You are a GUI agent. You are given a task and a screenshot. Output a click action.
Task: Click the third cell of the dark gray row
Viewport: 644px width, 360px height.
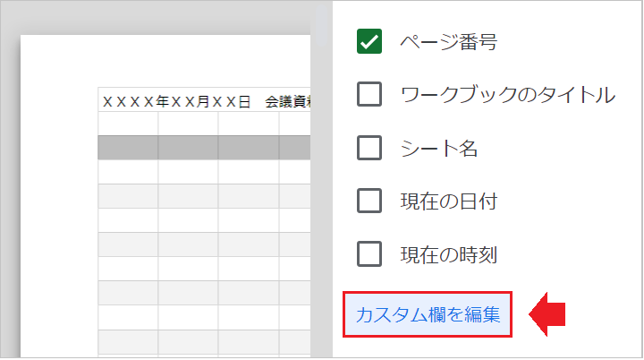[x=248, y=148]
